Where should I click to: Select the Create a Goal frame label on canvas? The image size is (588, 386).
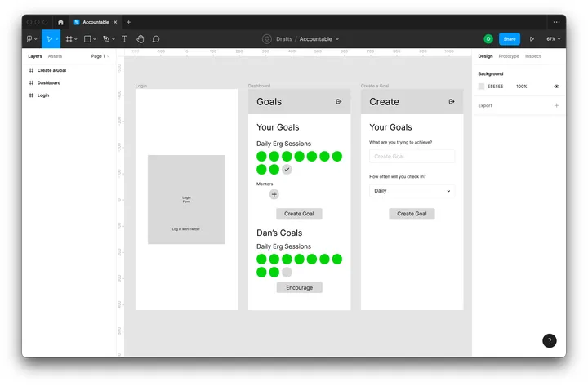click(375, 86)
